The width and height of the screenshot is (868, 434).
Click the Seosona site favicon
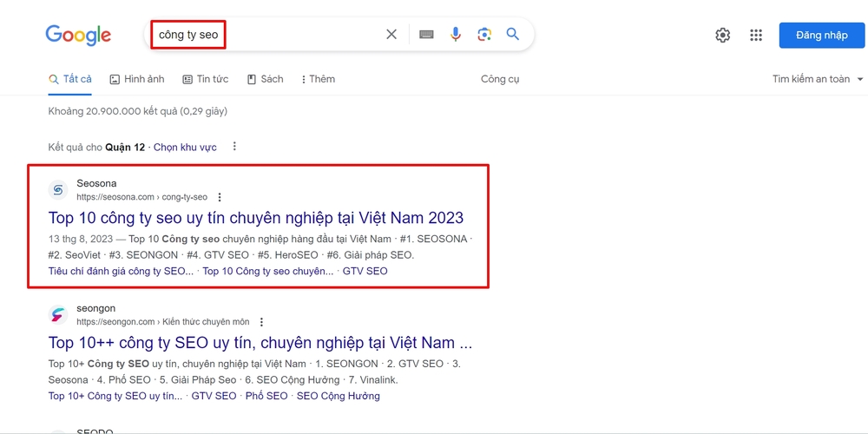pyautogui.click(x=58, y=190)
